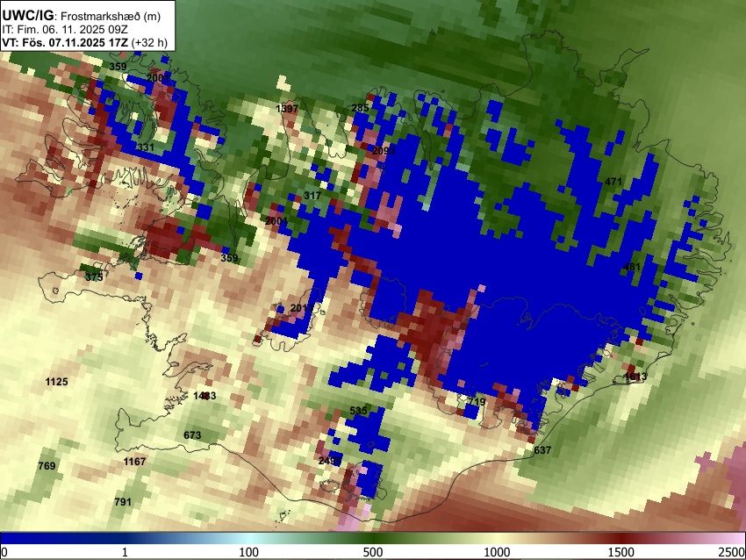This screenshot has height=560, width=746.
Task: Pick the 331 label in the Westfjords
Action: (145, 147)
